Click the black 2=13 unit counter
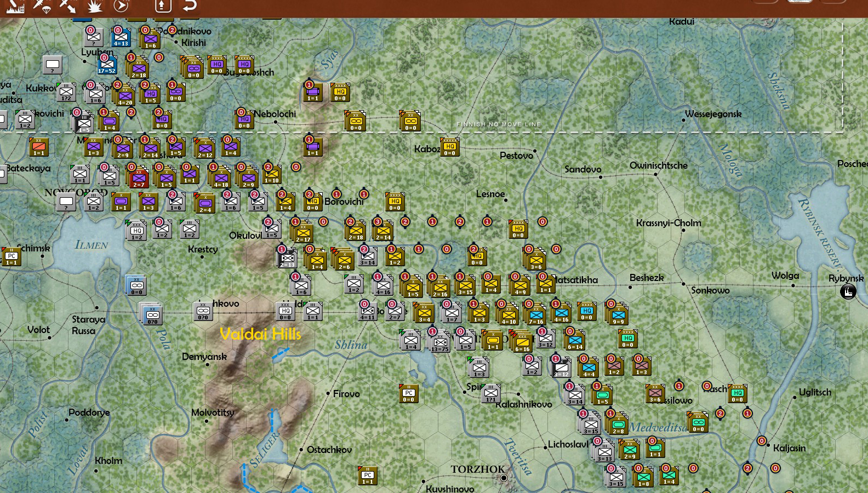 287,259
